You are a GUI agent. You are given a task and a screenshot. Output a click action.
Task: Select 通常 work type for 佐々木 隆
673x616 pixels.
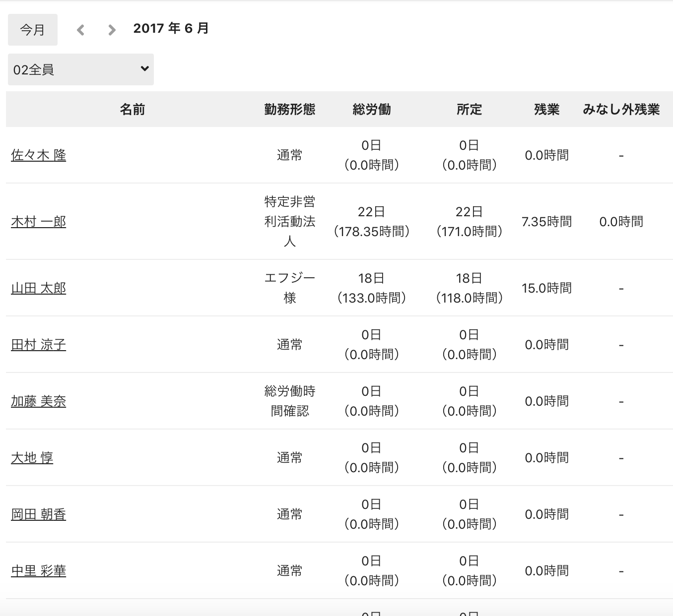[x=290, y=155]
